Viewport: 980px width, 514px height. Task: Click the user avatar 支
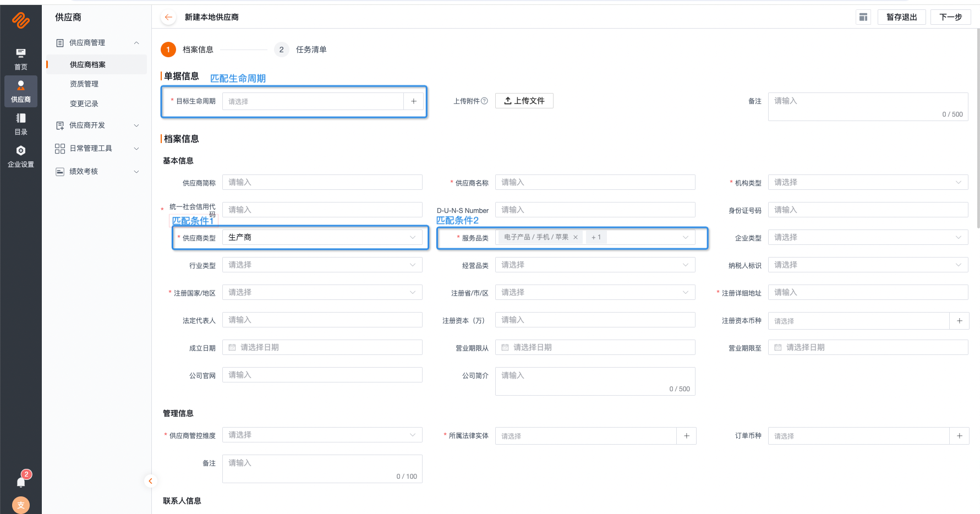click(21, 505)
